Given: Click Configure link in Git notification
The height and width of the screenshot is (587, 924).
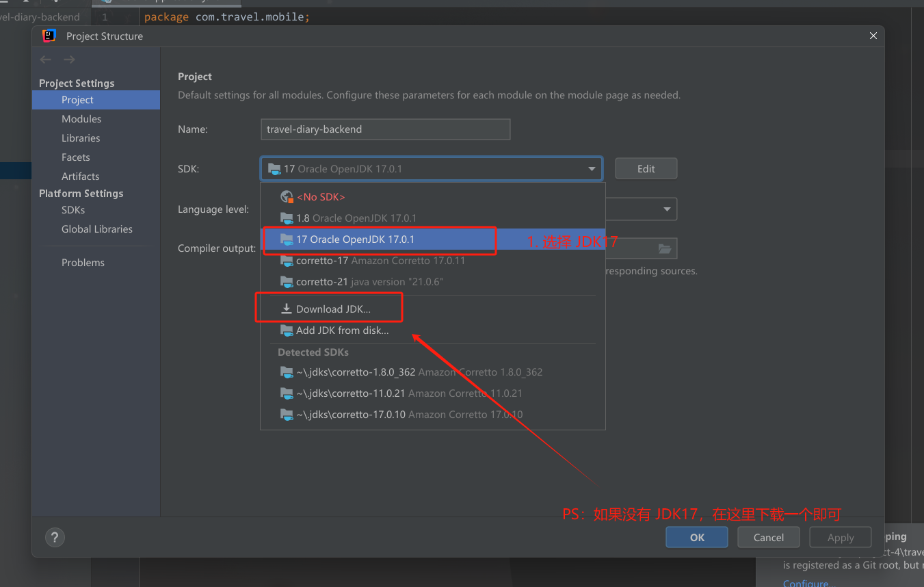Looking at the screenshot, I should click(806, 582).
